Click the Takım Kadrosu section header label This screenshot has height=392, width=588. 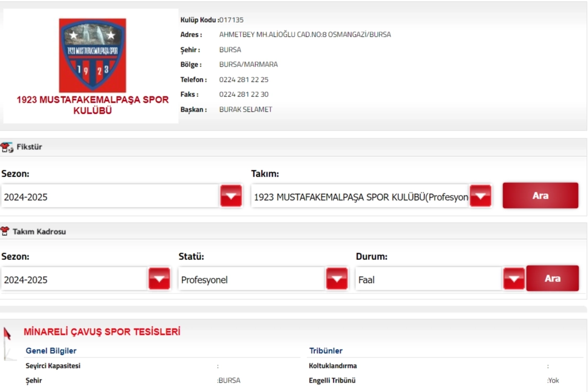pyautogui.click(x=39, y=231)
